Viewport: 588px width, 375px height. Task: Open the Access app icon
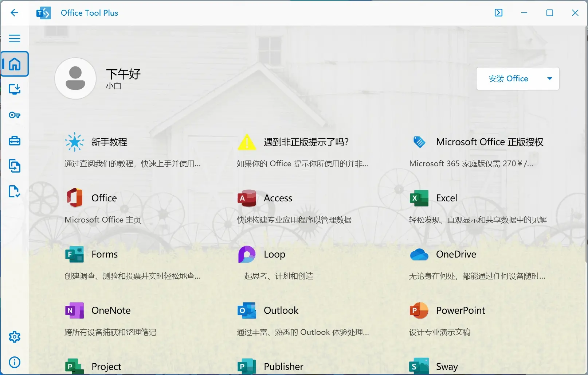point(247,198)
